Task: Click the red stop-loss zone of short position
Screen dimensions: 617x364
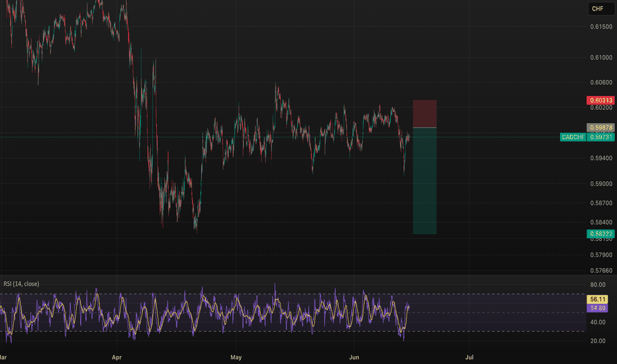Action: click(424, 113)
